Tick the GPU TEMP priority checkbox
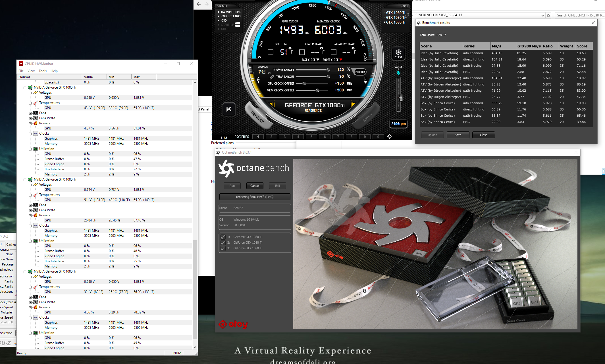The height and width of the screenshot is (364, 605). (271, 52)
